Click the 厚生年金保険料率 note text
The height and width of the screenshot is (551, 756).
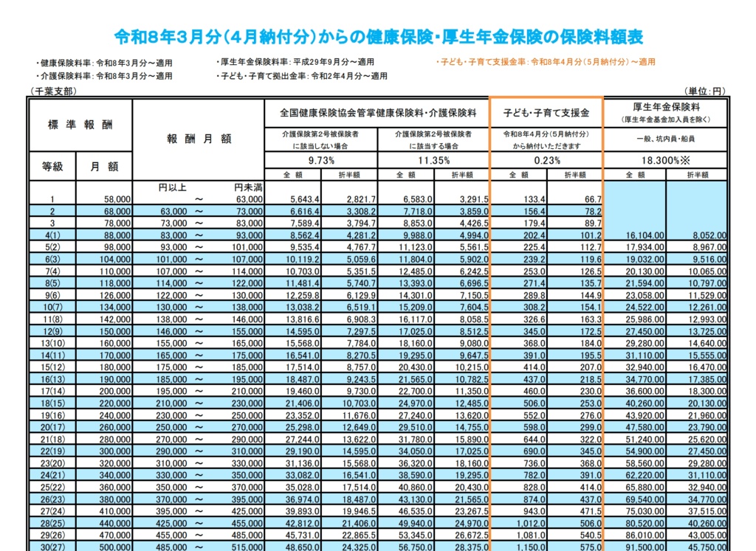click(x=295, y=62)
